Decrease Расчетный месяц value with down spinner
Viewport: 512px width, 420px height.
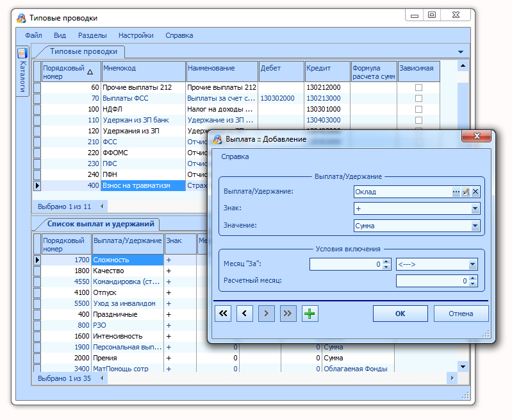pyautogui.click(x=473, y=283)
